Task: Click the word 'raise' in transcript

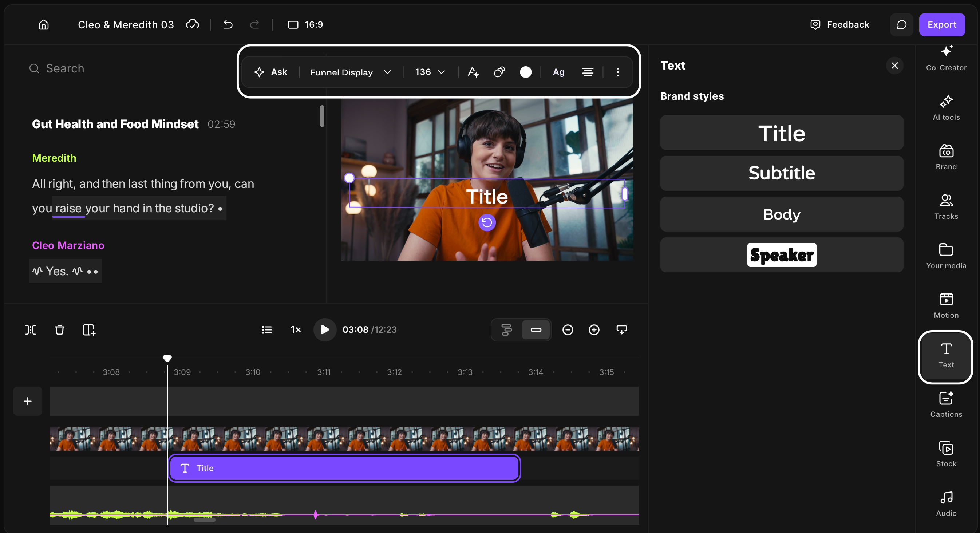Action: [68, 208]
